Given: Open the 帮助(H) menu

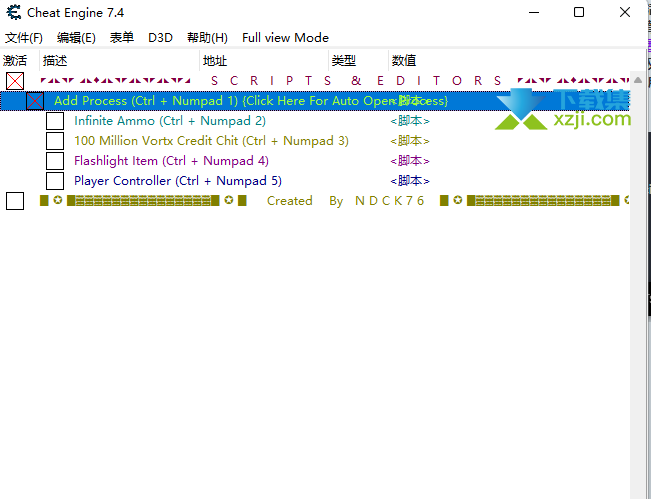Looking at the screenshot, I should click(207, 38).
